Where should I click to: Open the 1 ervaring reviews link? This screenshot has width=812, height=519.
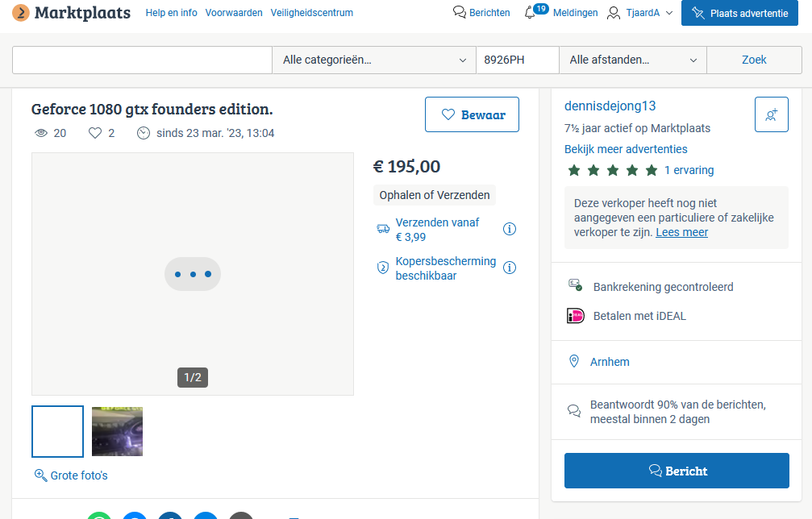(x=689, y=170)
